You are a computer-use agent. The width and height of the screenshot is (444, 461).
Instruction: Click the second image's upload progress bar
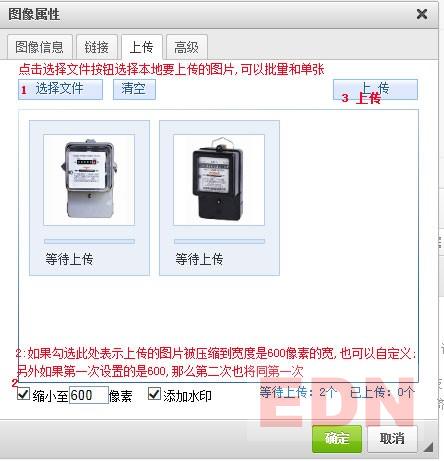point(219,241)
